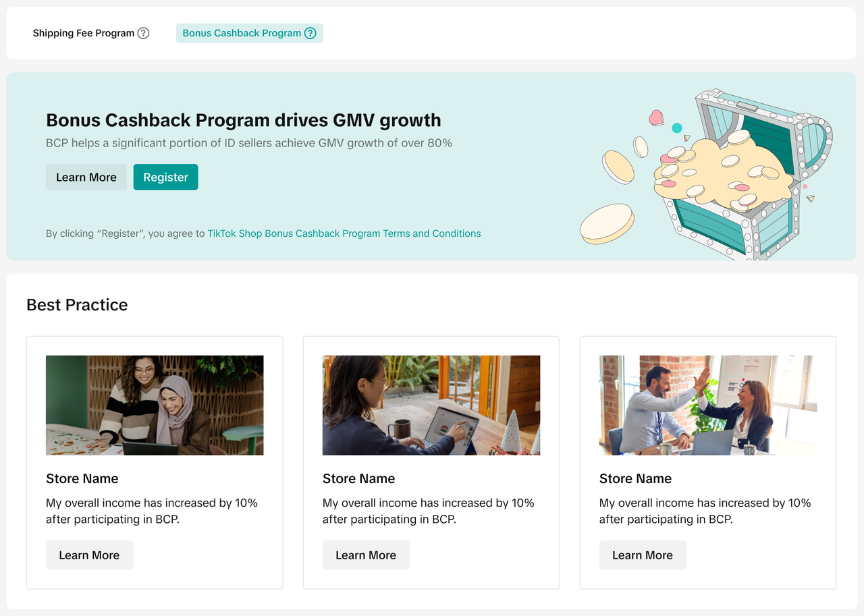The width and height of the screenshot is (864, 616).
Task: Open the photo of two women at laptop
Action: (155, 405)
